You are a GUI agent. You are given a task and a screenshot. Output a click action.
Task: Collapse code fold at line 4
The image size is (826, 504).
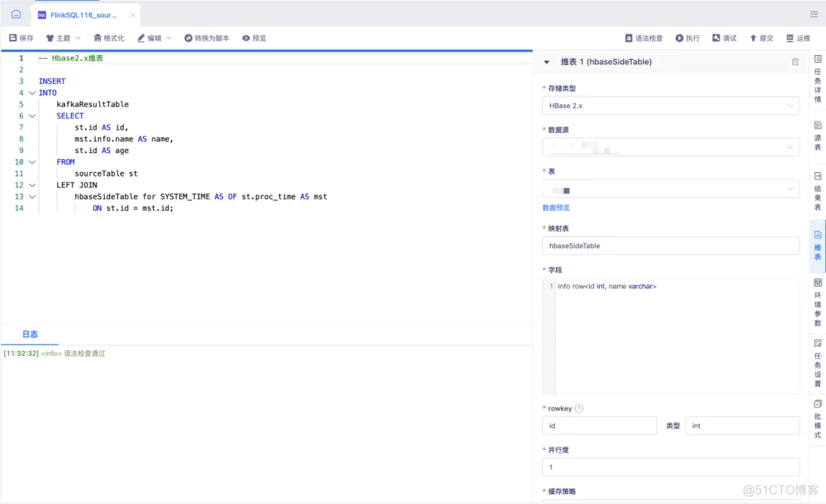pos(32,93)
